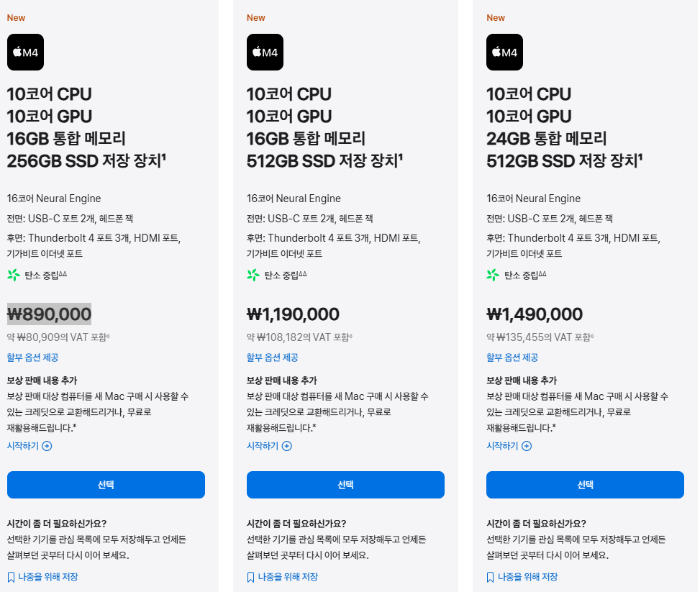Click New label above ₩1,490,000 model
This screenshot has width=700, height=592.
point(496,18)
